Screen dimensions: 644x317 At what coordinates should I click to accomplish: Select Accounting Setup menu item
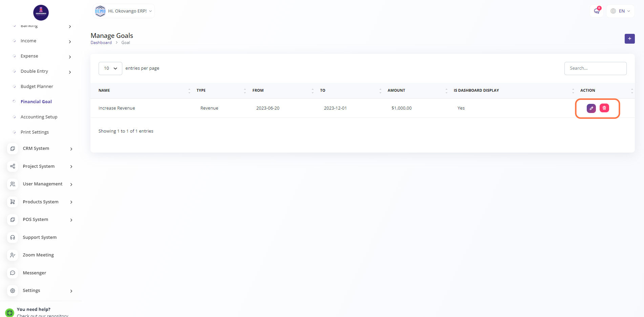(x=39, y=117)
